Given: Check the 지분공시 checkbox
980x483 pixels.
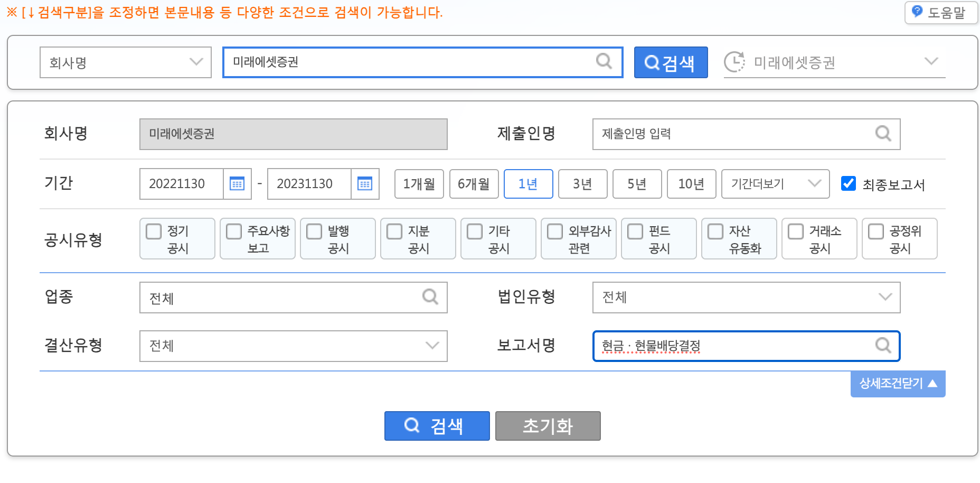Looking at the screenshot, I should pos(394,231).
